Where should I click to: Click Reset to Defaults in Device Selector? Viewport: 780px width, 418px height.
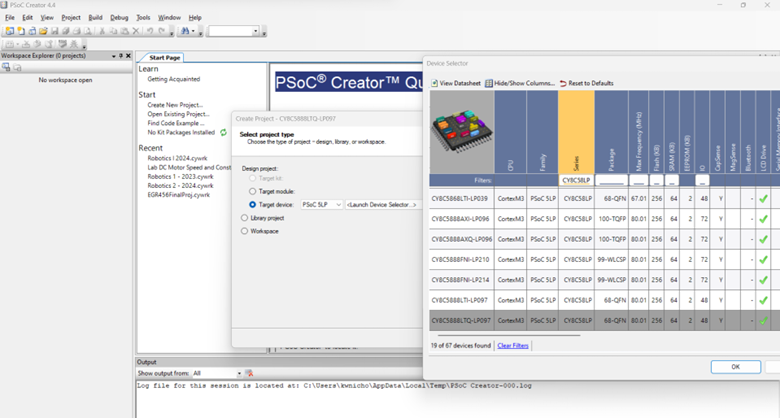click(586, 83)
